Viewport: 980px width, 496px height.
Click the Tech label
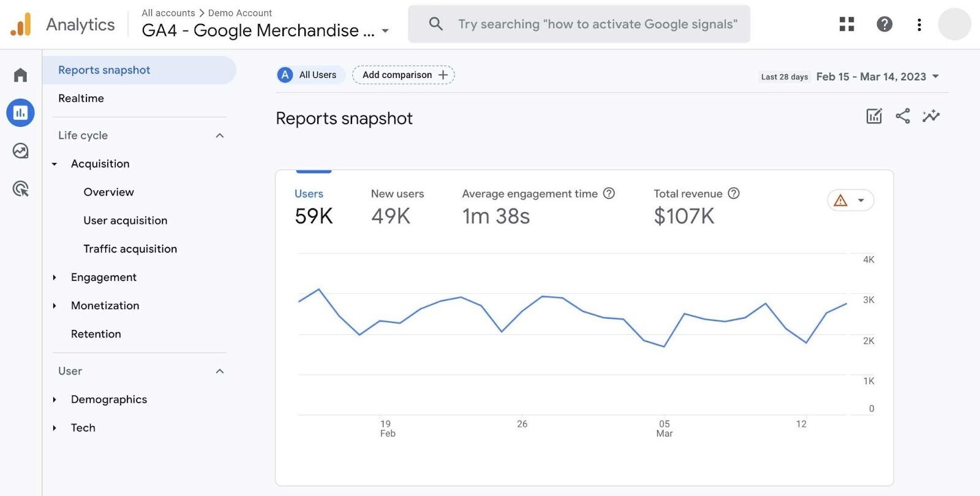(83, 428)
